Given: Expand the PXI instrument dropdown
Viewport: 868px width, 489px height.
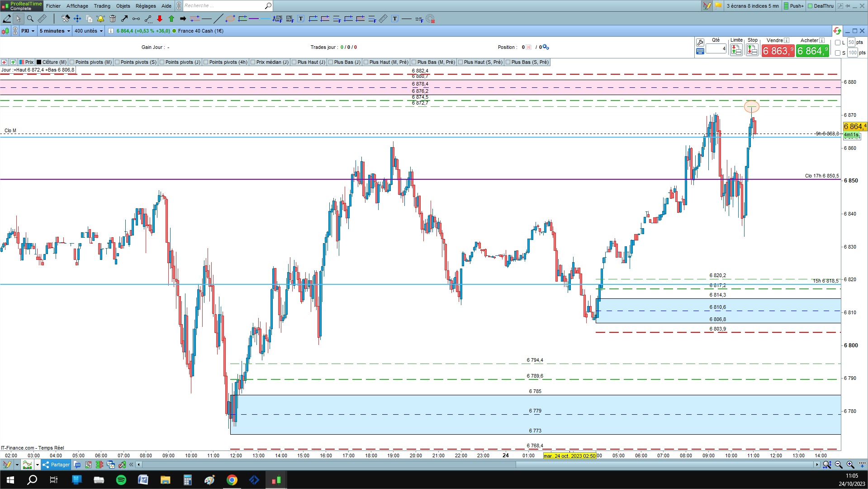Looking at the screenshot, I should 28,31.
